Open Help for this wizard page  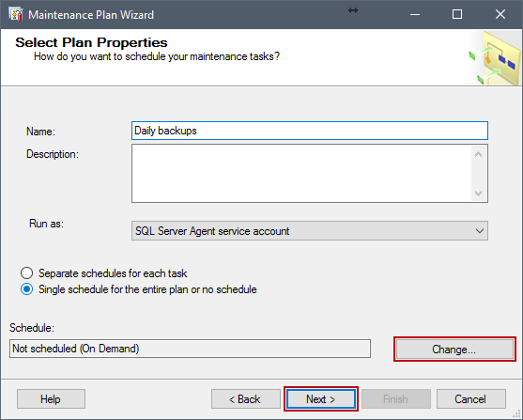point(51,399)
